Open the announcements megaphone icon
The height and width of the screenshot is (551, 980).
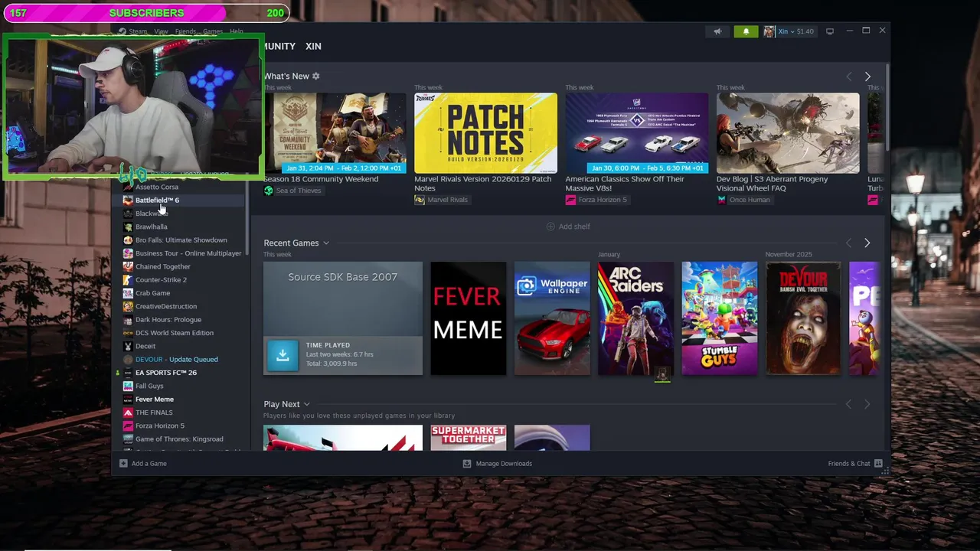717,31
